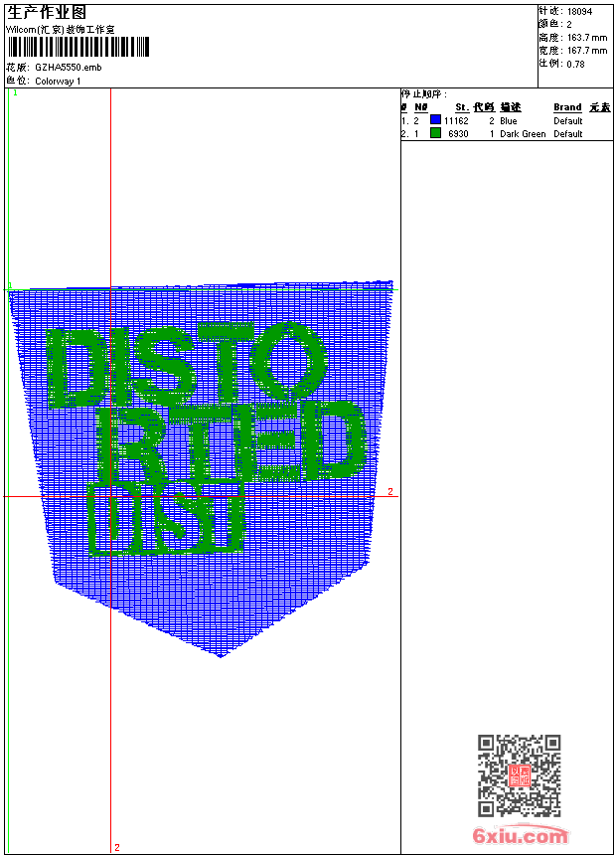
Task: Click the QR code image
Action: 519,775
